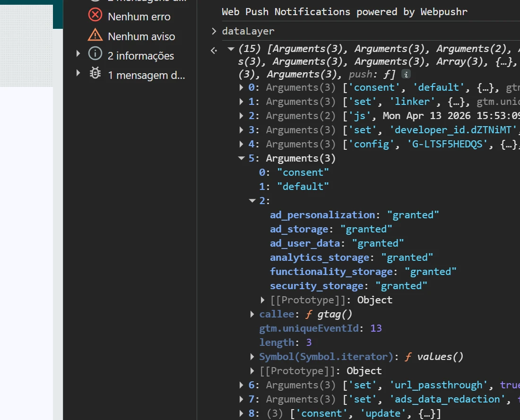Expand the callee gtag() function
This screenshot has width=520, height=420.
252,314
